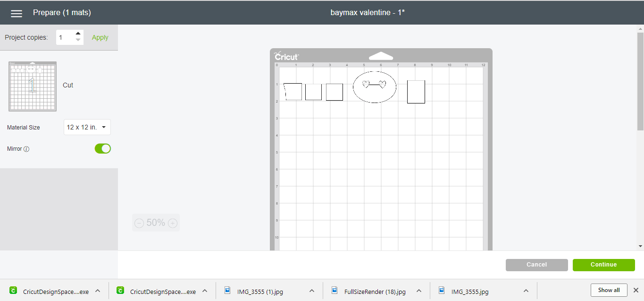Expand second CricutDesignSpace download options
This screenshot has width=644, height=301.
[x=205, y=291]
